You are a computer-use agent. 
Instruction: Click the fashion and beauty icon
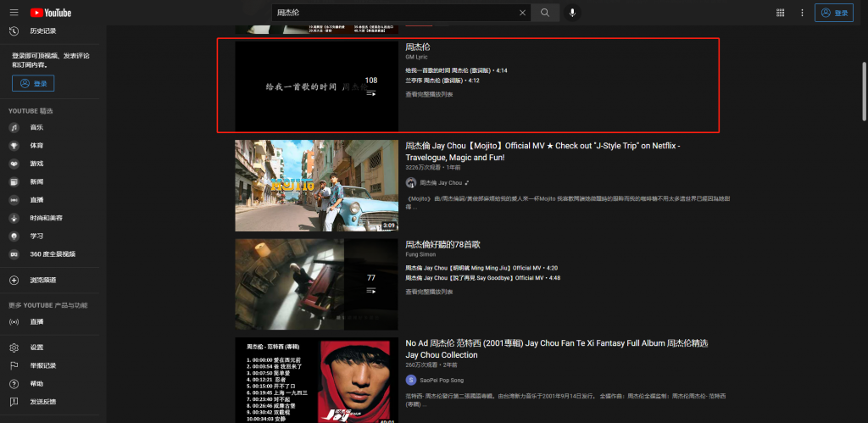[14, 218]
